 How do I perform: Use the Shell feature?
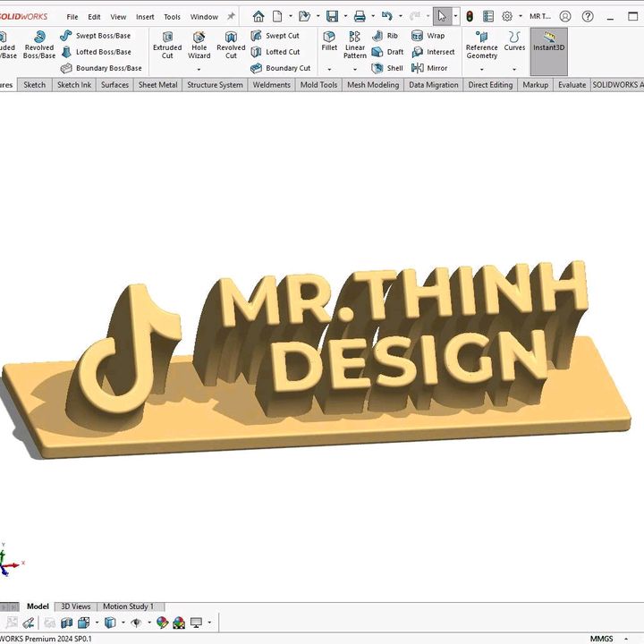click(x=387, y=68)
